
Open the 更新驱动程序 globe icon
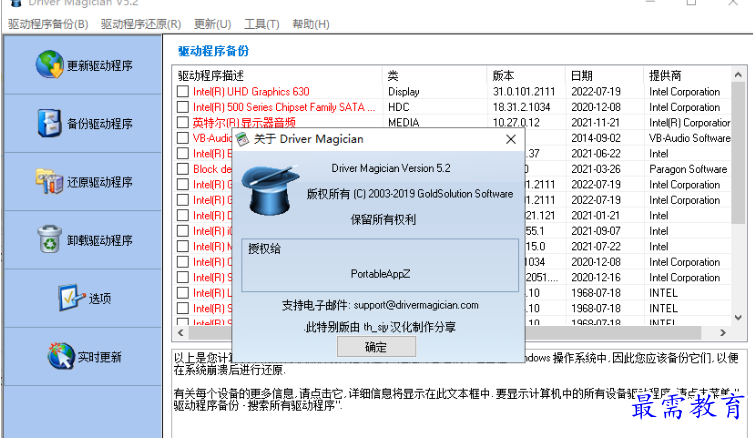pos(49,64)
